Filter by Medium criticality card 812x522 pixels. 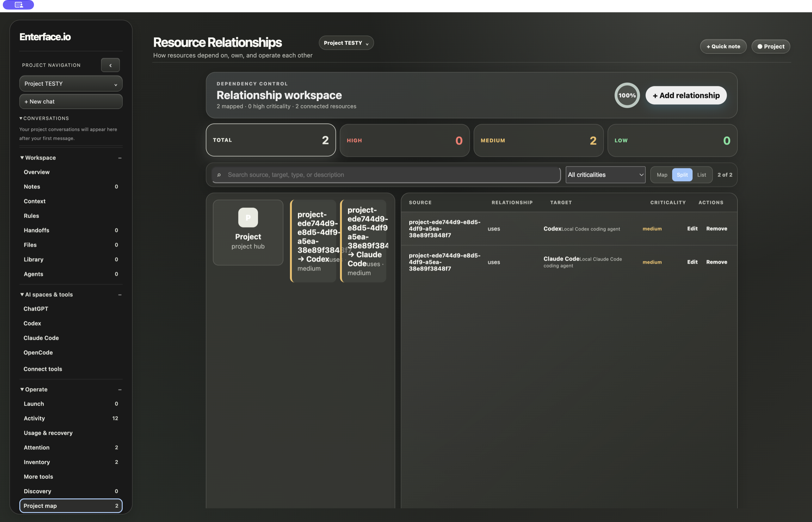[x=539, y=140]
